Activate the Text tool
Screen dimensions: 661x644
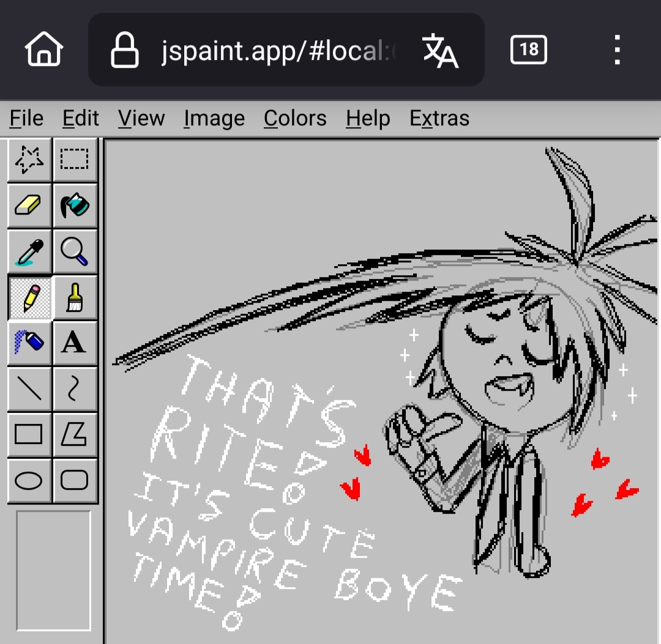click(75, 344)
